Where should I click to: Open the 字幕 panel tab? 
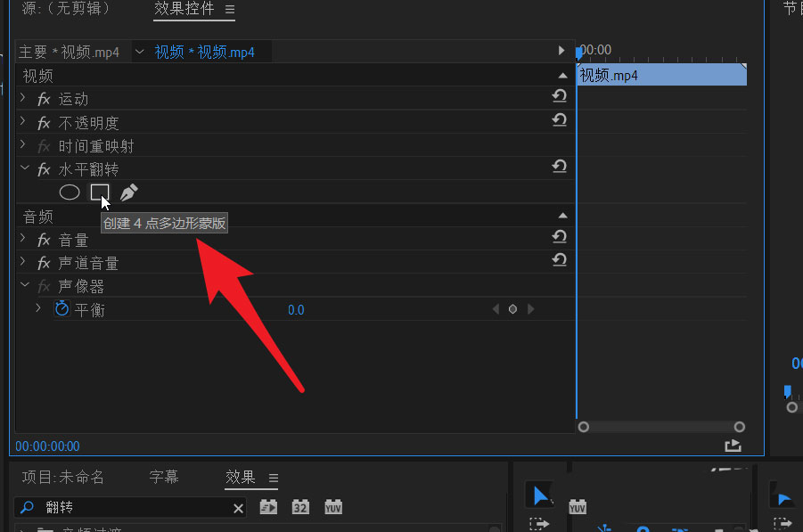tap(164, 477)
